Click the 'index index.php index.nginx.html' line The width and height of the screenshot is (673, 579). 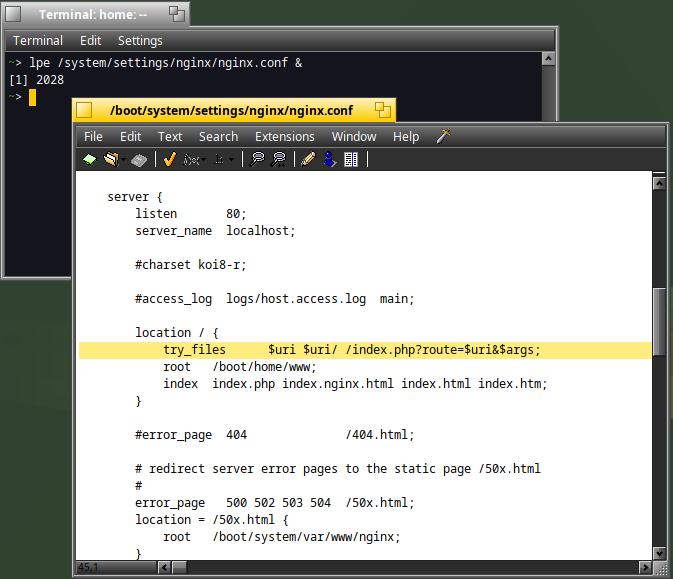[355, 384]
